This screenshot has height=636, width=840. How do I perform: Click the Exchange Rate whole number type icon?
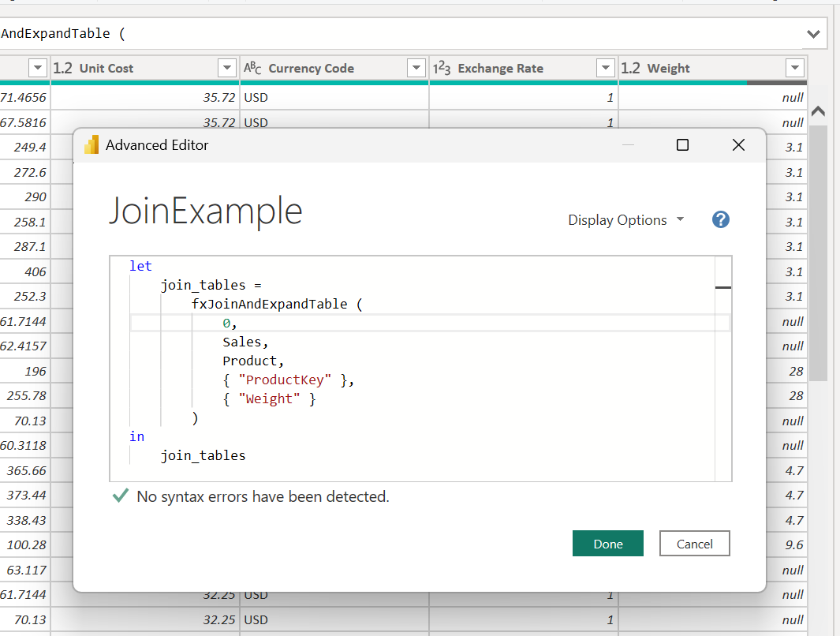coord(442,69)
